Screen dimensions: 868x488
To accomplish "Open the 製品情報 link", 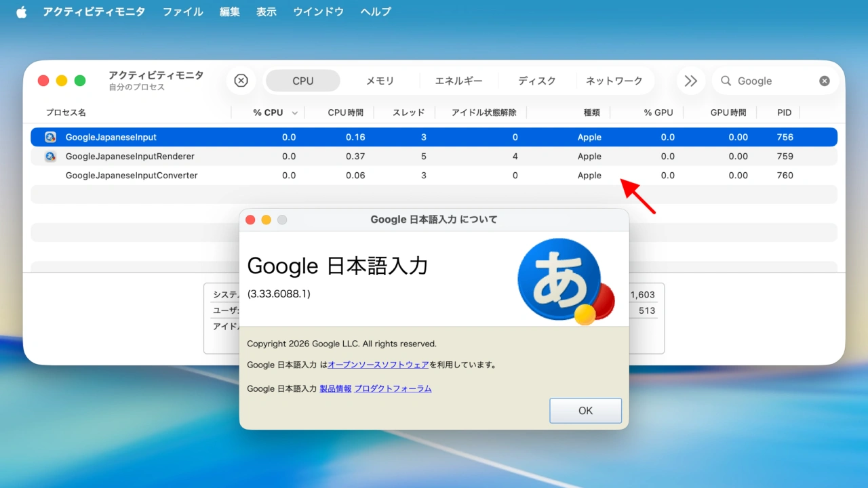I will 335,388.
